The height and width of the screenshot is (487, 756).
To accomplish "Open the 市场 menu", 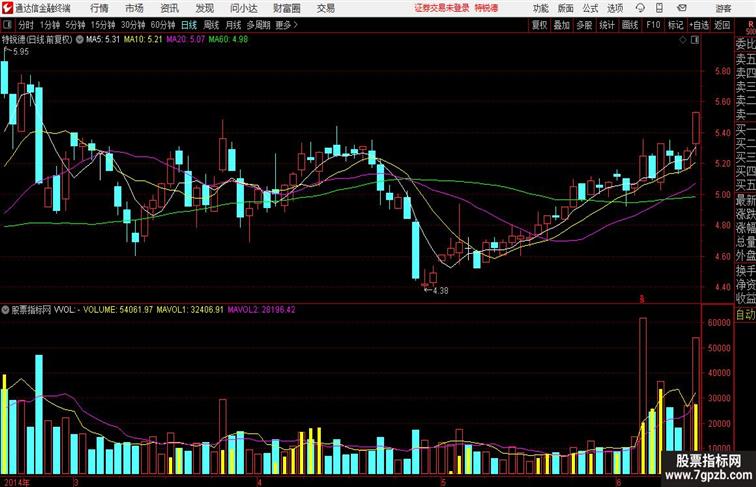I will point(134,8).
